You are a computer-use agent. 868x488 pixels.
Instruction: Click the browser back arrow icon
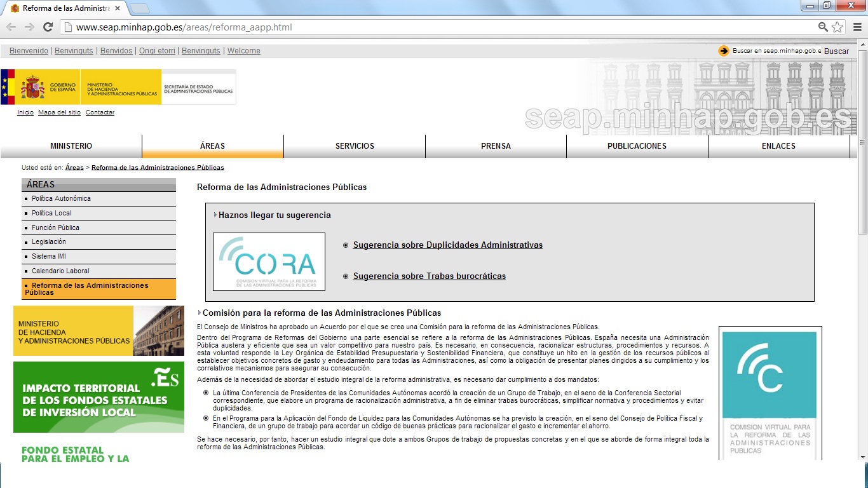coord(11,27)
